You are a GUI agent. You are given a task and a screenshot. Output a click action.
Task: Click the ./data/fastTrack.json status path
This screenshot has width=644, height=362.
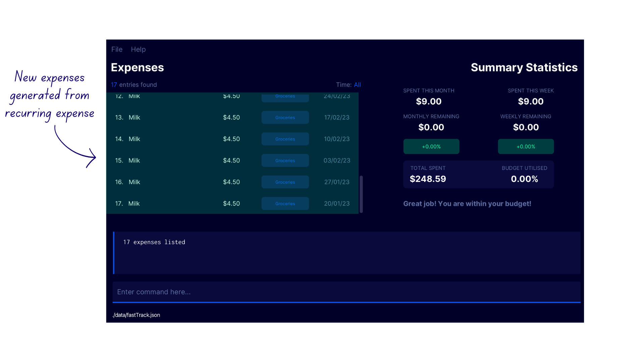click(x=136, y=315)
